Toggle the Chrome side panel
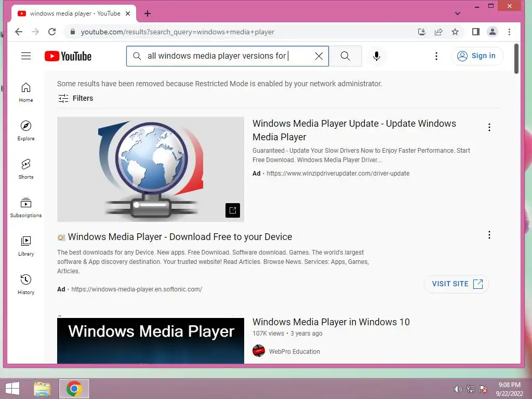 476,32
